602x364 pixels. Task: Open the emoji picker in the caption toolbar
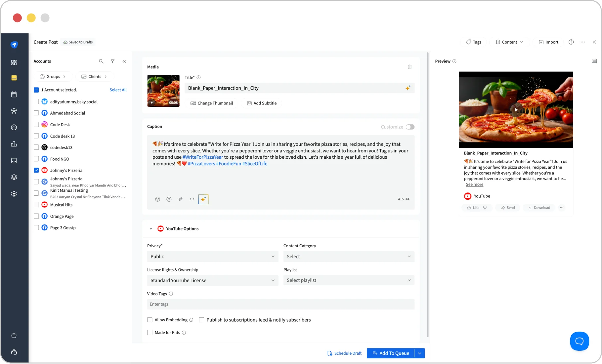tap(157, 199)
